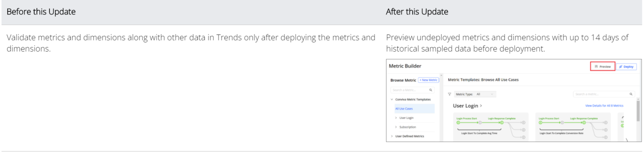
Task: Click the sidebar metric search magnifier icon
Action: point(430,90)
